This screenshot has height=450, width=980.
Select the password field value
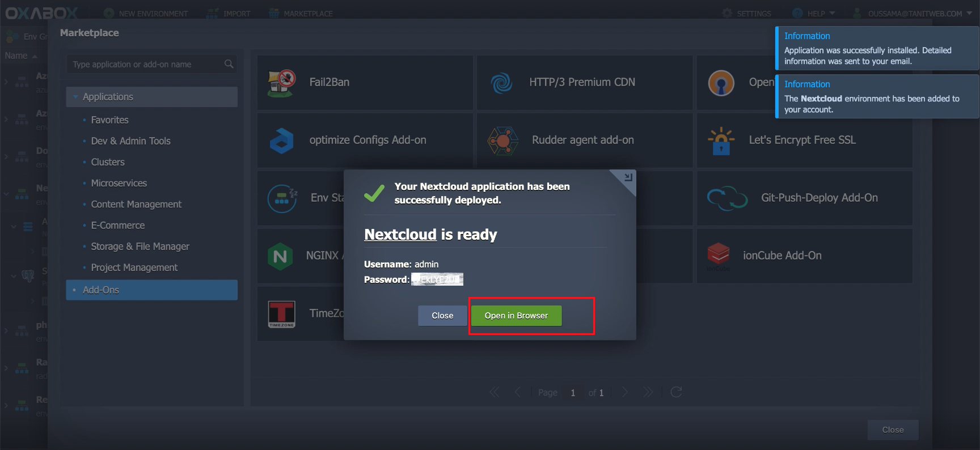(437, 279)
